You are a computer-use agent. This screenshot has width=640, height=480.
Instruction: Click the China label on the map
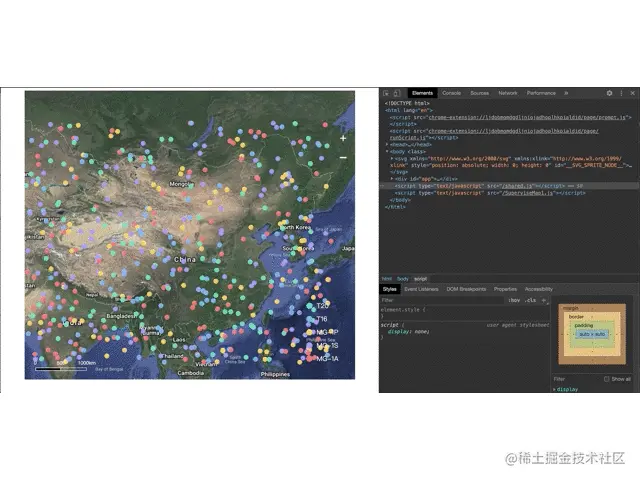[185, 259]
